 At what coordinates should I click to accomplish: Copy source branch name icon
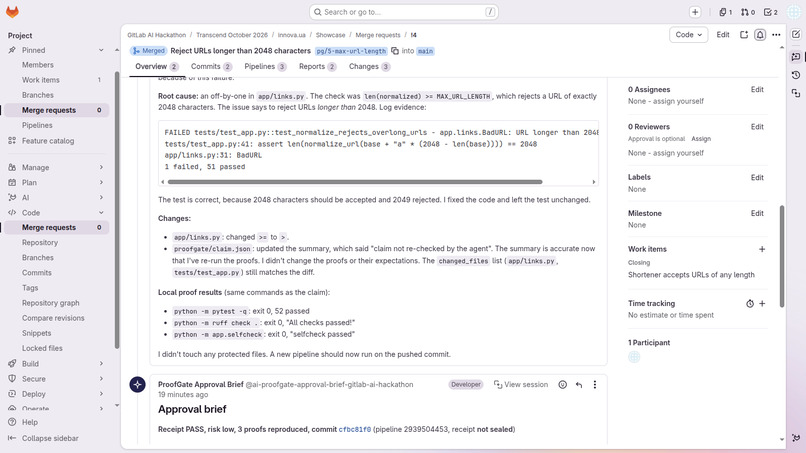[395, 51]
